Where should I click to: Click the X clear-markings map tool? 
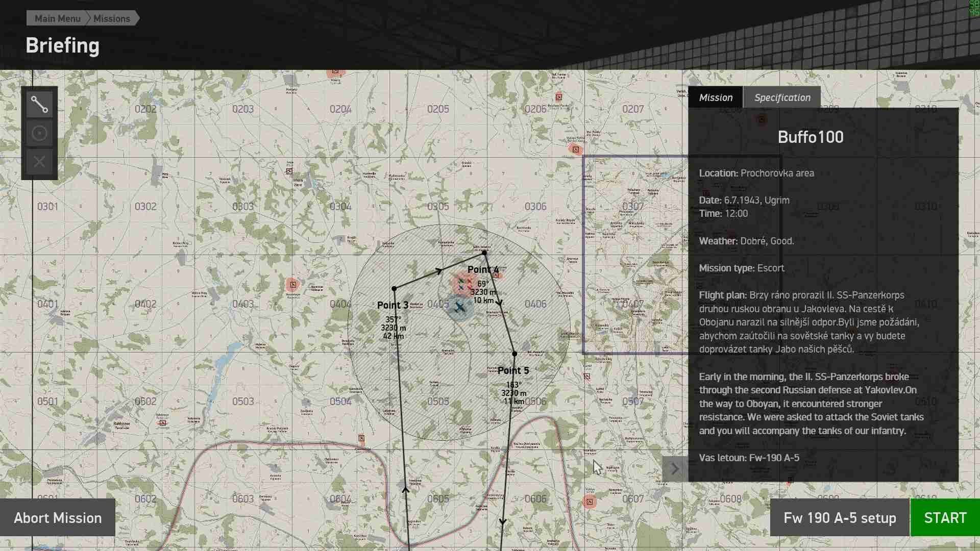[x=39, y=162]
